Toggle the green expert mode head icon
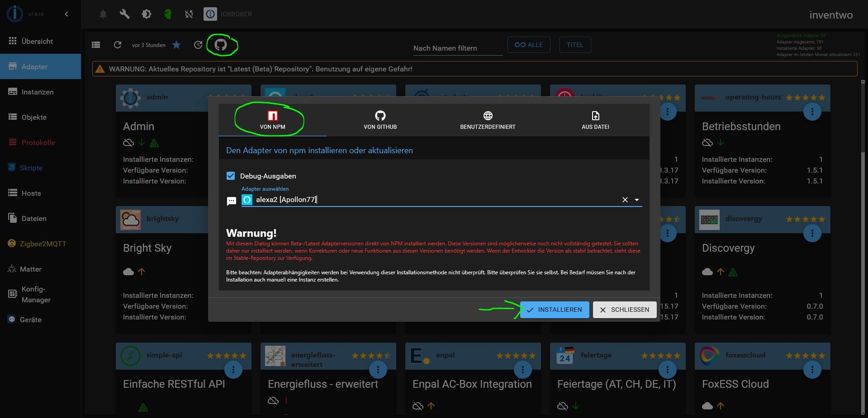The image size is (868, 418). click(x=168, y=14)
